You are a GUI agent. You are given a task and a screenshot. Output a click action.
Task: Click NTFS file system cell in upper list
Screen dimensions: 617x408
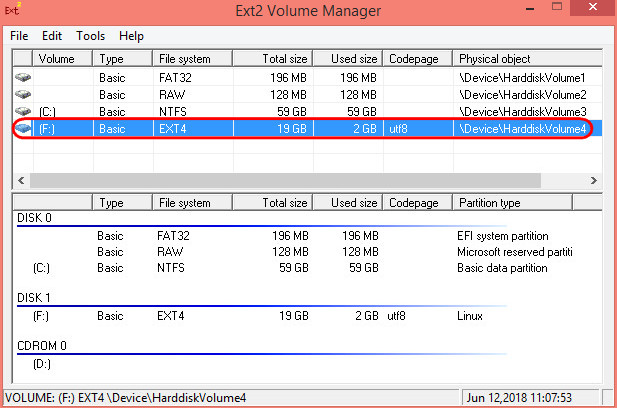point(173,112)
